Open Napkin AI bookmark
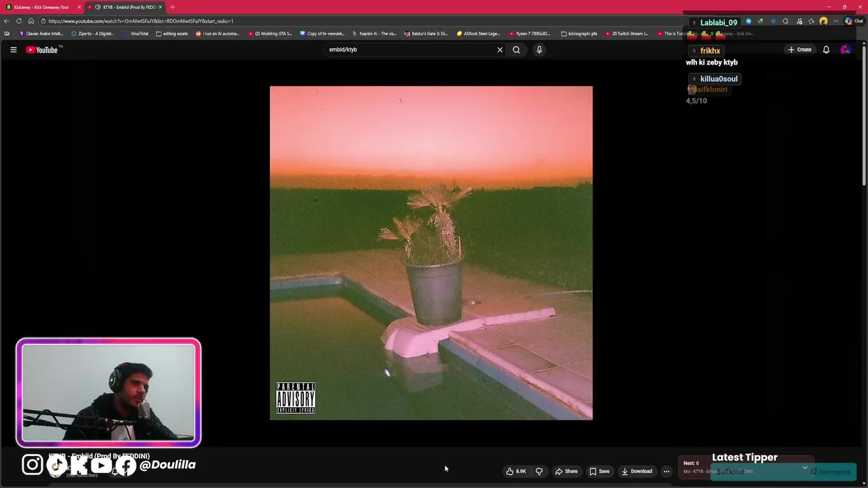The width and height of the screenshot is (868, 488). [374, 33]
